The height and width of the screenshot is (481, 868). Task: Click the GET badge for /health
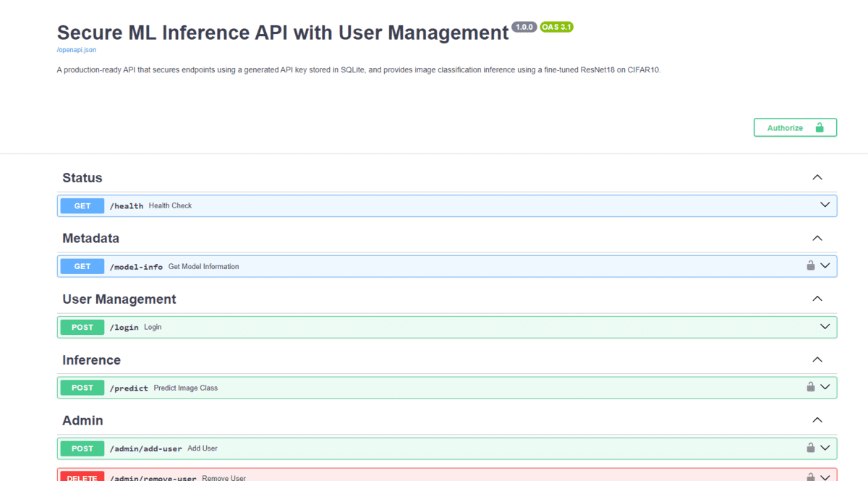[82, 206]
